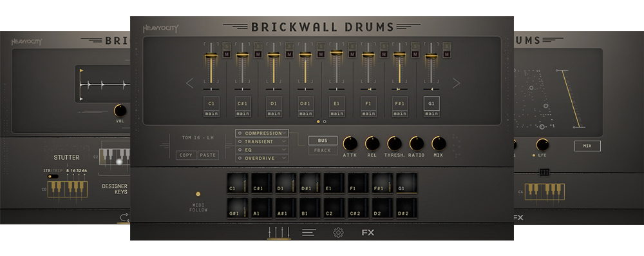
Task: Click the THRESH. knob
Action: tap(394, 143)
